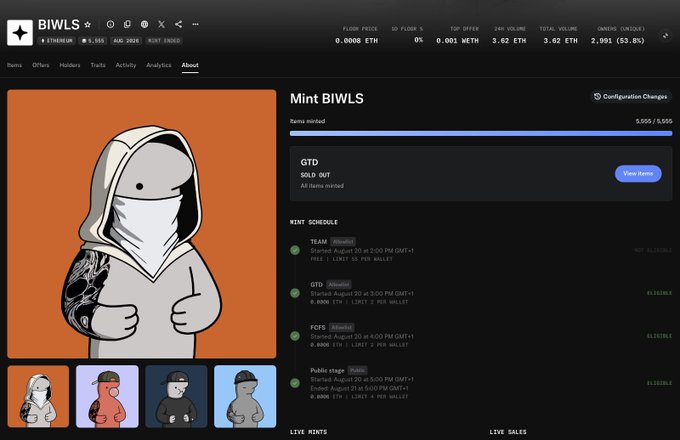680x440 pixels.
Task: Open the collection info icon
Action: click(111, 24)
